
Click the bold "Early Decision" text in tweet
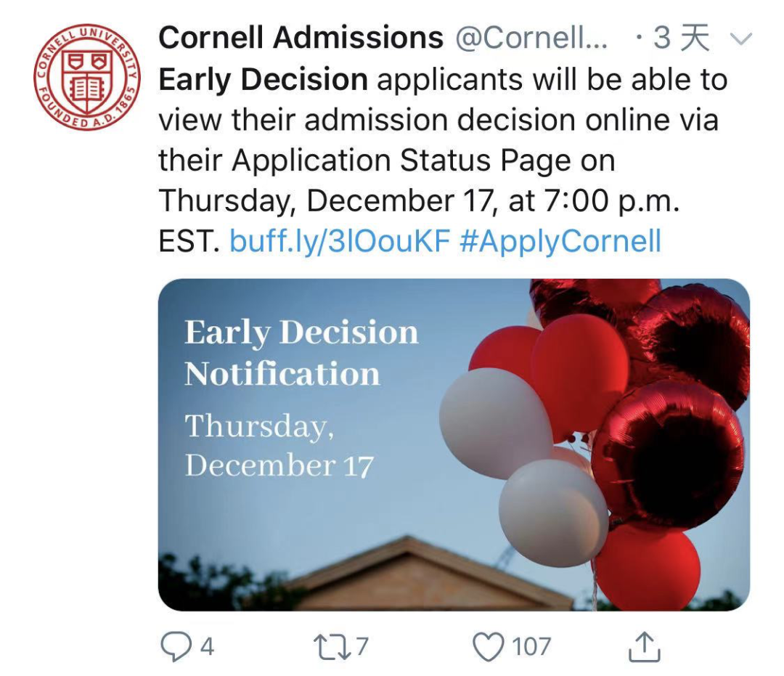[x=263, y=79]
